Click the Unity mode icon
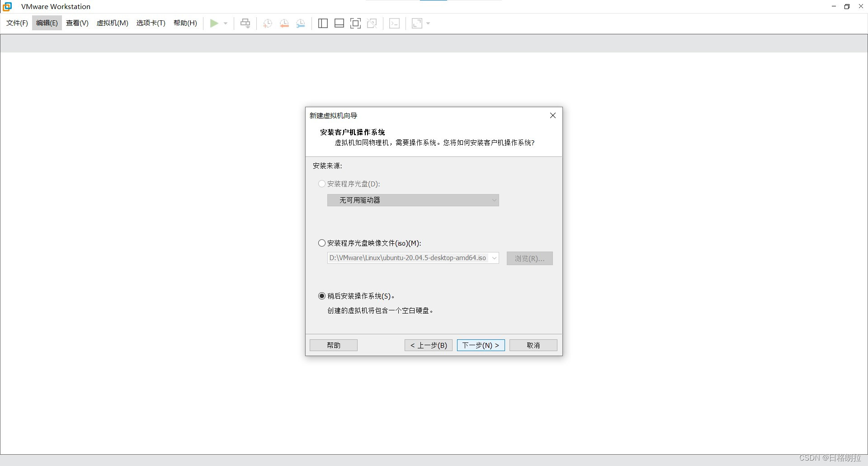868x466 pixels. [372, 23]
